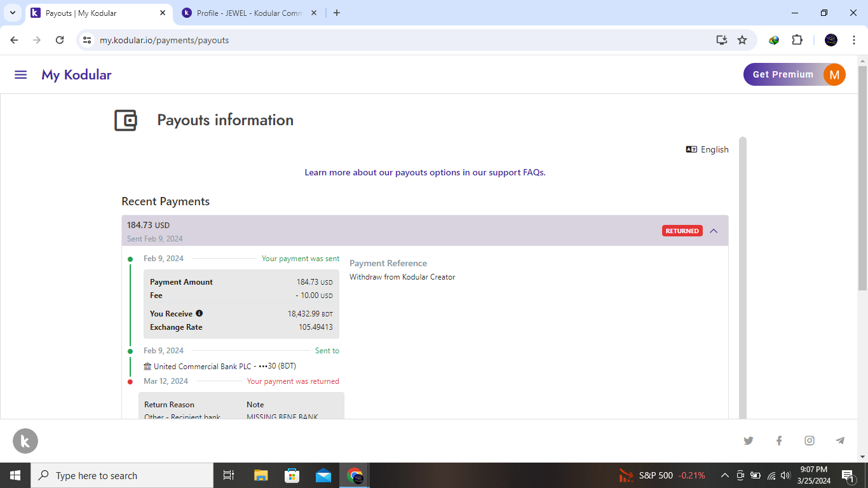Screen dimensions: 868x488
Task: Open File Explorer from the taskbar
Action: pos(261,475)
